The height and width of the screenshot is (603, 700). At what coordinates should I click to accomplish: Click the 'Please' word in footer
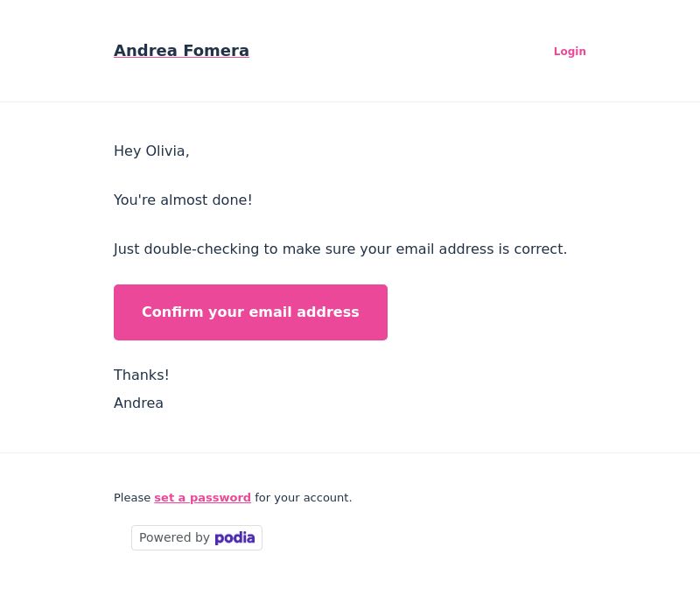pyautogui.click(x=132, y=498)
